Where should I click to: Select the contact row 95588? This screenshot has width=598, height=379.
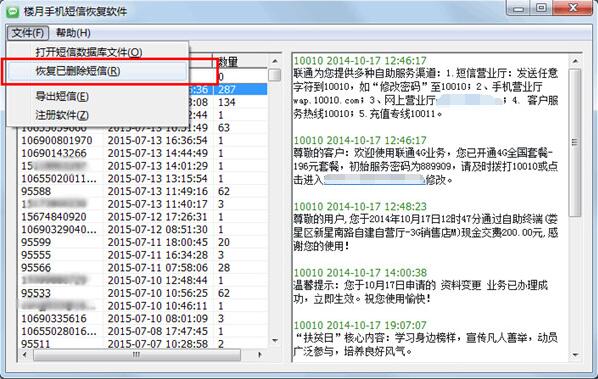pyautogui.click(x=143, y=191)
